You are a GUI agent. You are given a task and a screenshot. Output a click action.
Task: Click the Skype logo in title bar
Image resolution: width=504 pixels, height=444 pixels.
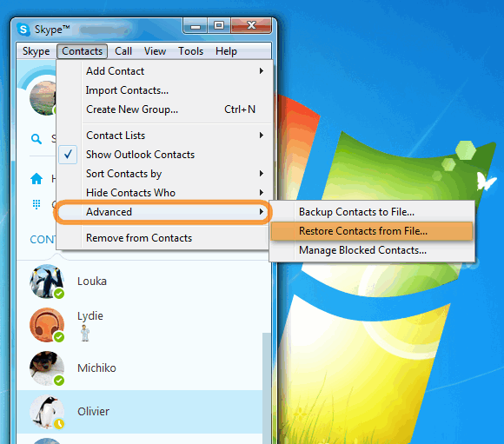23,30
